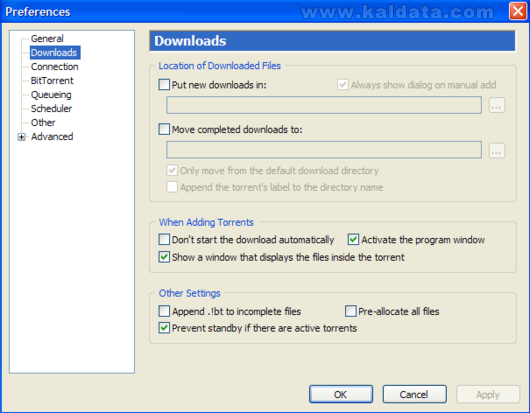Uncheck Prevent standby if active torrents
This screenshot has width=530, height=413.
coord(164,328)
